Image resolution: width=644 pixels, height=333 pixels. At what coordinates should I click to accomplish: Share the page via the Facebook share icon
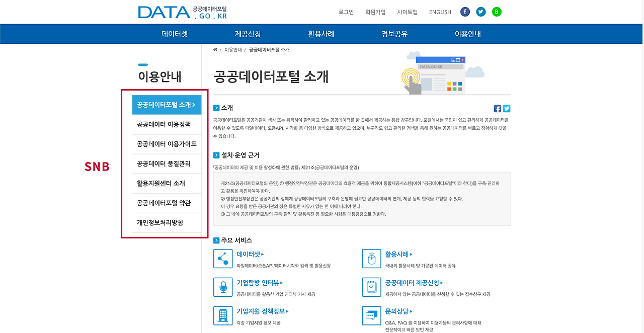click(x=497, y=108)
